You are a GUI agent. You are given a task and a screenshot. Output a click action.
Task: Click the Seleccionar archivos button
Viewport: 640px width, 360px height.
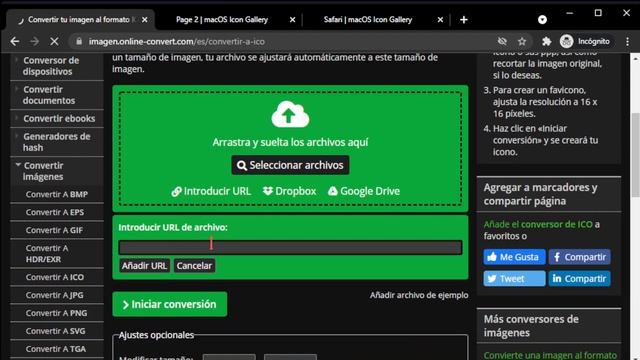pos(290,165)
